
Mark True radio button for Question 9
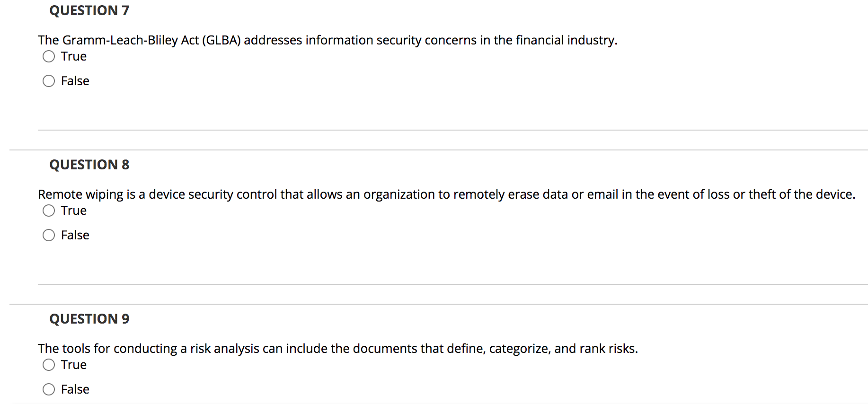[x=49, y=365]
